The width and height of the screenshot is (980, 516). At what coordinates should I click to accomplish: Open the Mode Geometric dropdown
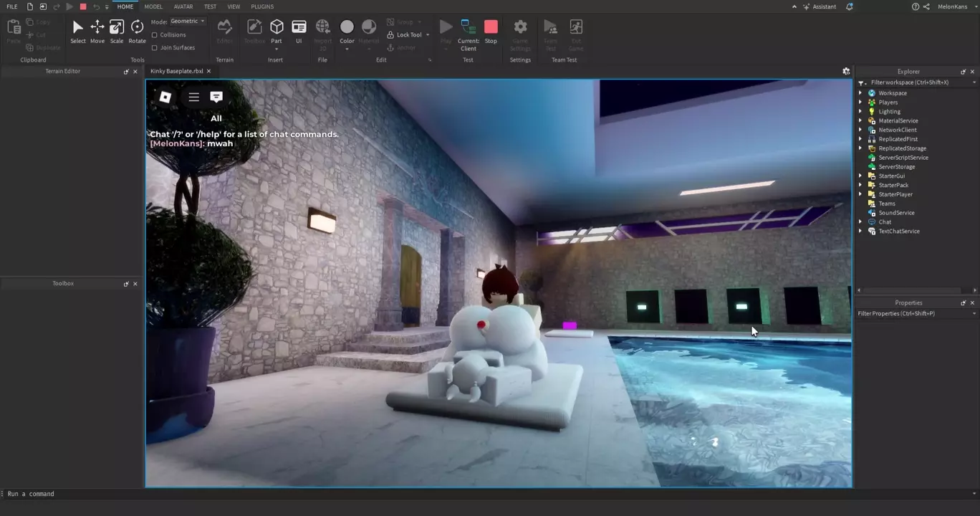click(x=188, y=21)
